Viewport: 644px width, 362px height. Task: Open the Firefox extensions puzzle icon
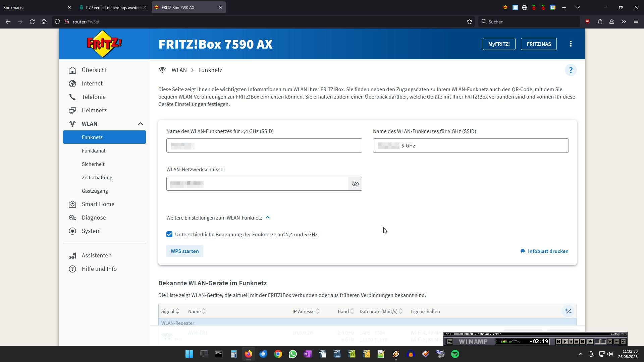600,22
